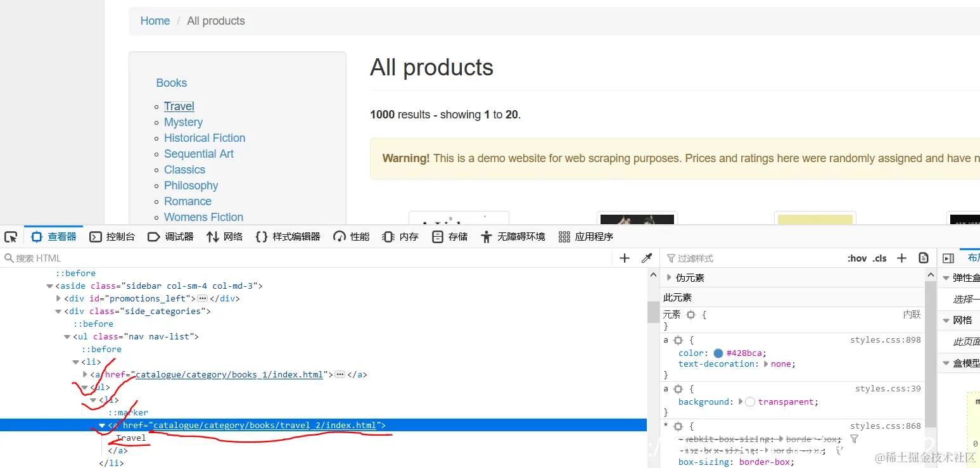Collapse the side_categories div node
Screen dimensions: 980x468
(59, 312)
